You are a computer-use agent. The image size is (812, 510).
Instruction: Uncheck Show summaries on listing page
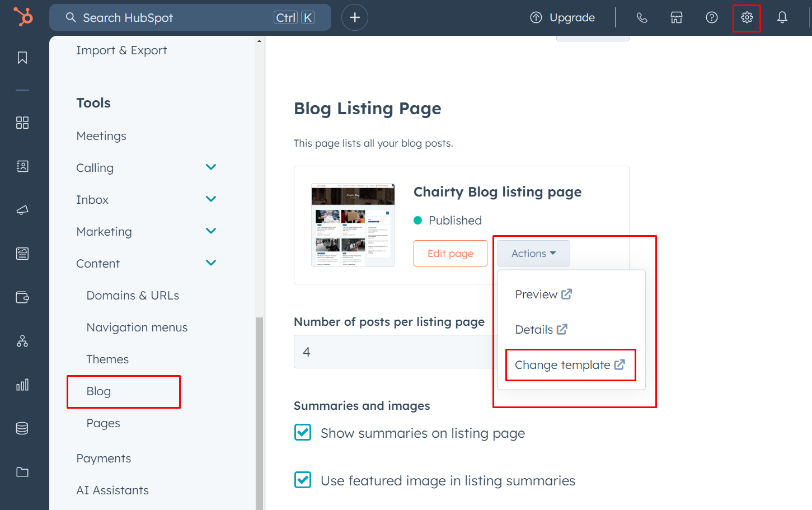point(303,433)
